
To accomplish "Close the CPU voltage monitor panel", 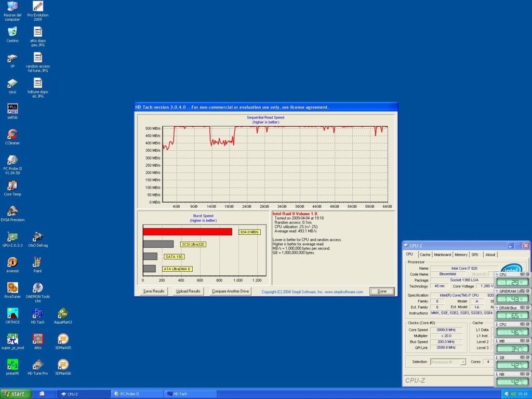I will click(x=527, y=274).
